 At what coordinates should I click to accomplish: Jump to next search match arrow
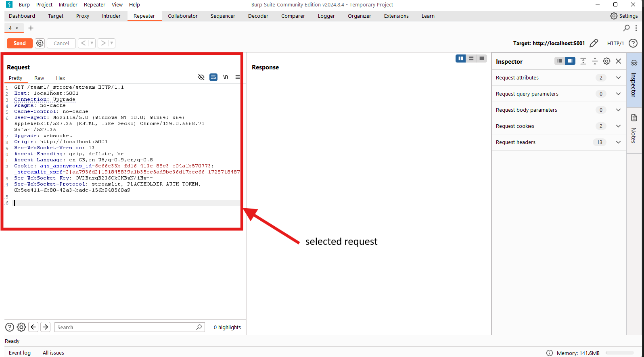(46, 327)
